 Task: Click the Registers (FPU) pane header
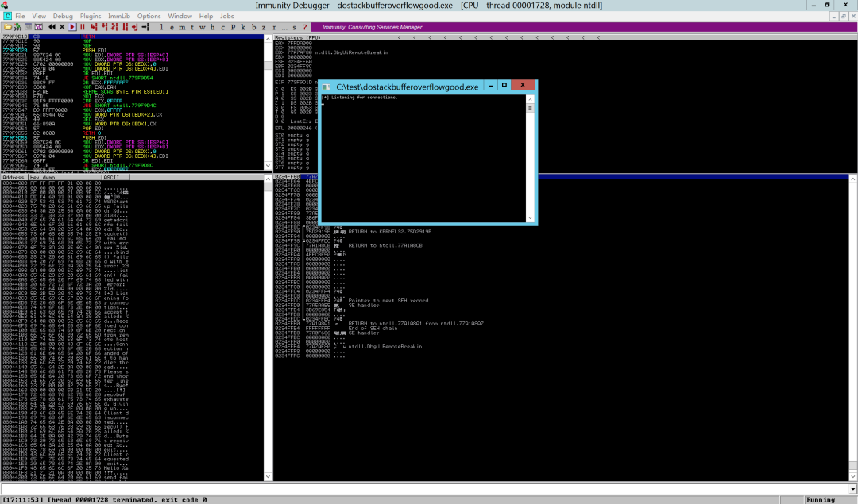click(x=298, y=38)
